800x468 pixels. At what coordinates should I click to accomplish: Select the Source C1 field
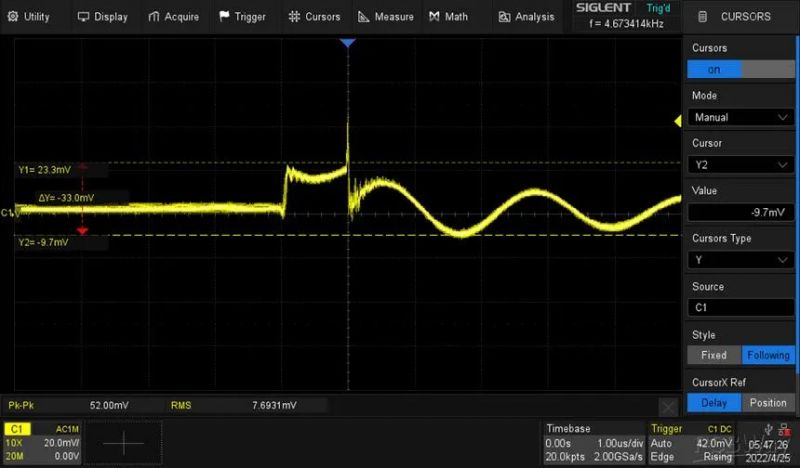click(x=741, y=308)
